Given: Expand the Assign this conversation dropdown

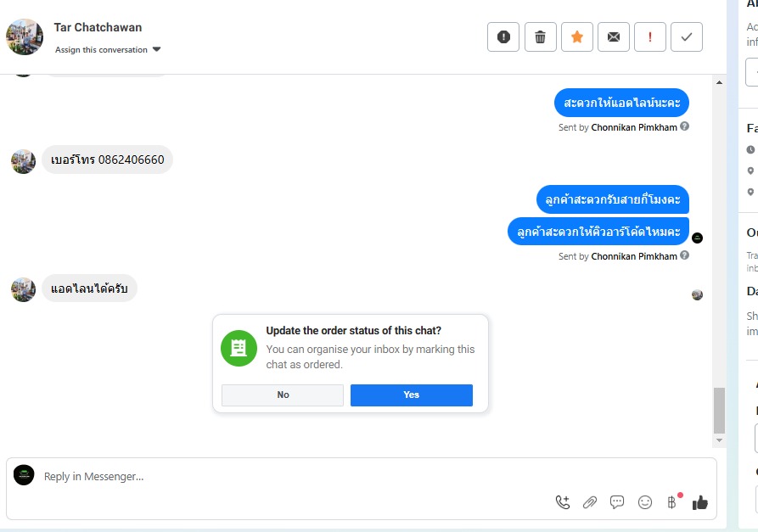Looking at the screenshot, I should [x=107, y=50].
